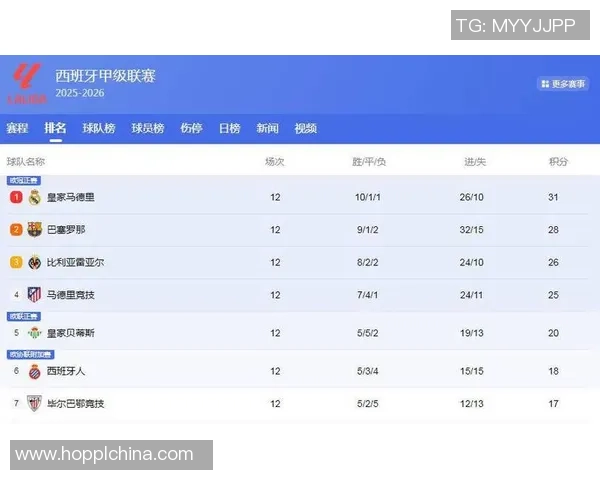
Task: Click the goals value 32/15
Action: click(x=471, y=230)
